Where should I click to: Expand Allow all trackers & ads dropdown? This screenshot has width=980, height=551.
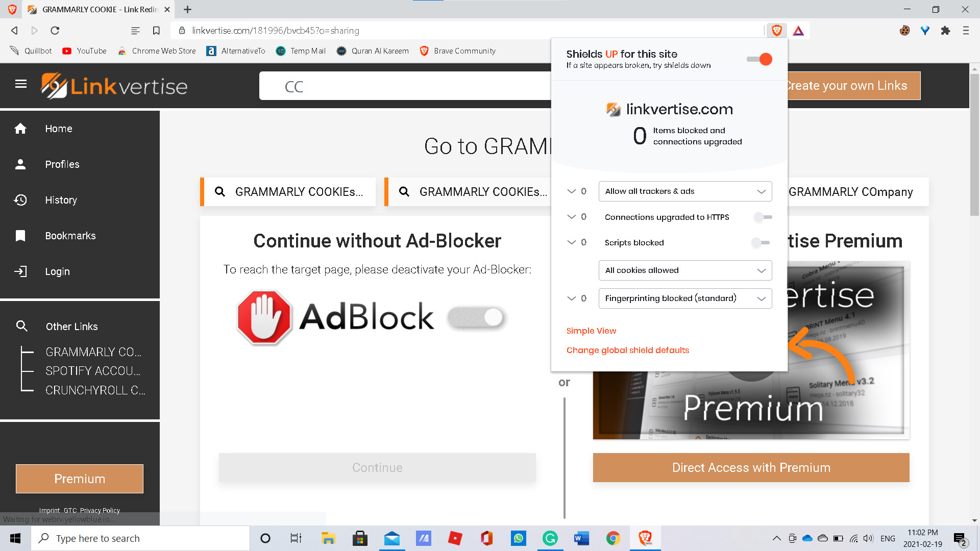[761, 191]
